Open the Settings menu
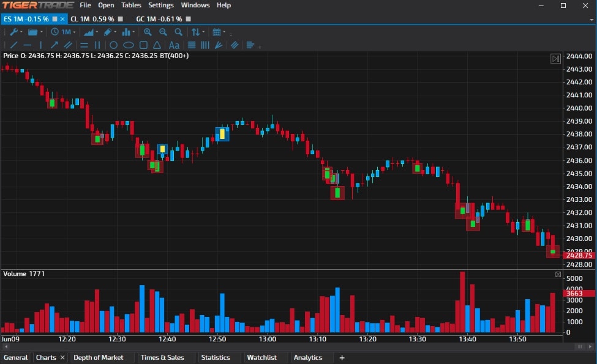The image size is (597, 364). tap(160, 5)
